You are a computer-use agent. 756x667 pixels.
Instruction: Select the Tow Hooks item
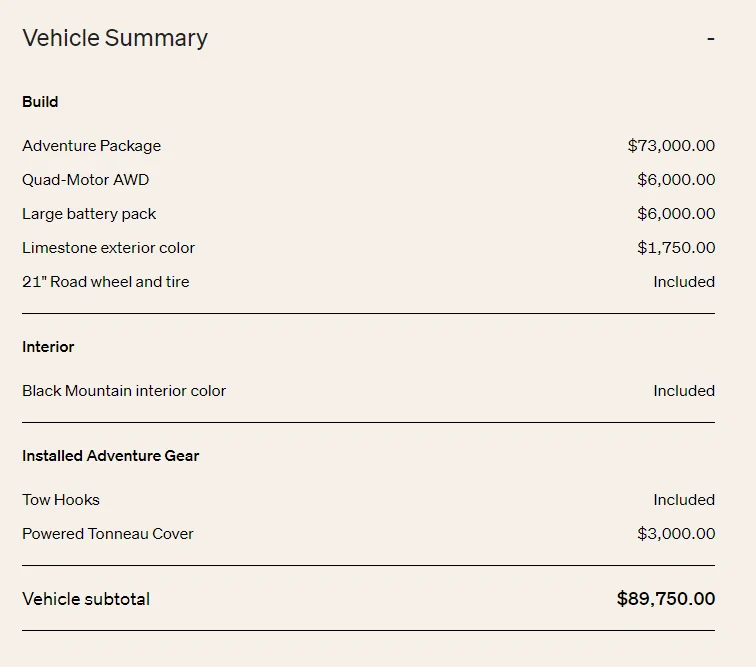(61, 500)
